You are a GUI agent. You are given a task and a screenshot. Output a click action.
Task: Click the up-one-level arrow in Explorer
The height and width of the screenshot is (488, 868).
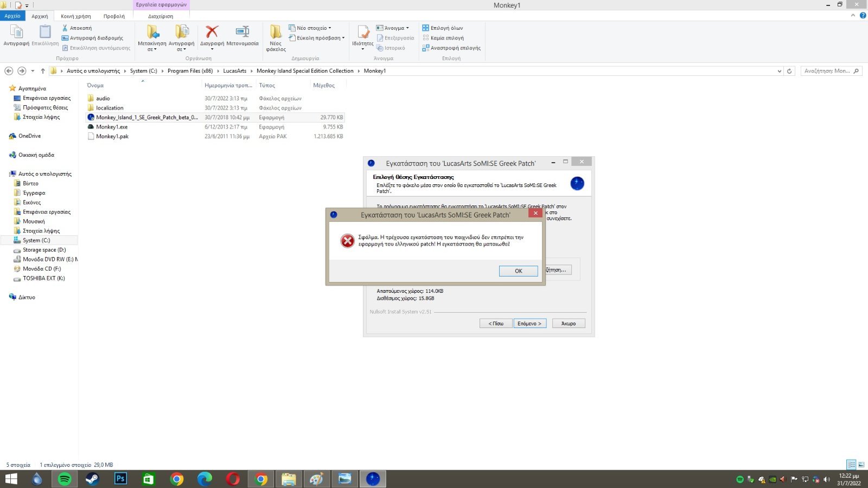click(43, 71)
